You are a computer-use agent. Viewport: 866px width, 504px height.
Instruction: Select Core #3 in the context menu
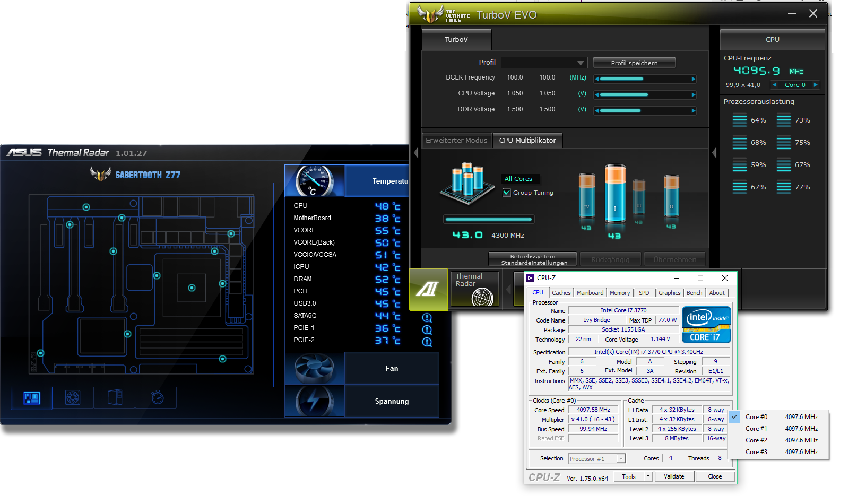779,452
